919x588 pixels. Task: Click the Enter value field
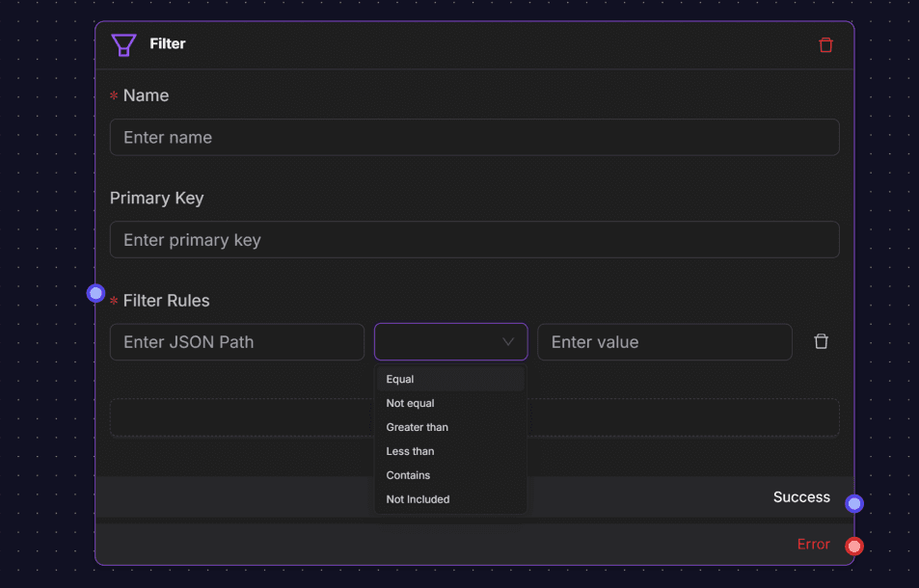tap(664, 342)
